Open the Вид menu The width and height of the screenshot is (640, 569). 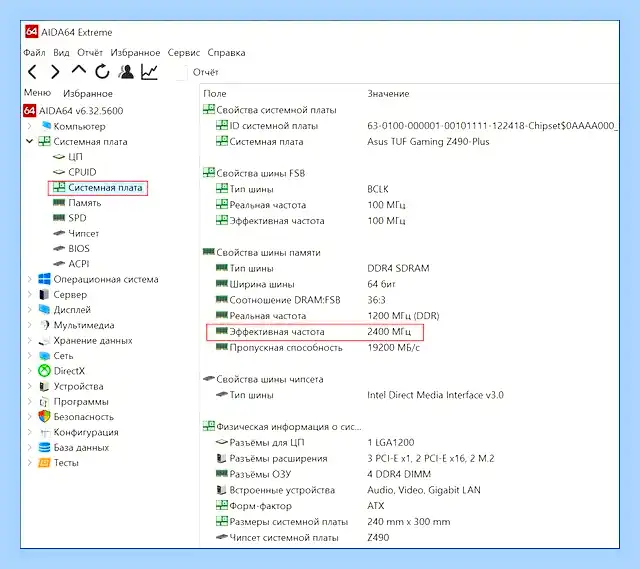[61, 53]
